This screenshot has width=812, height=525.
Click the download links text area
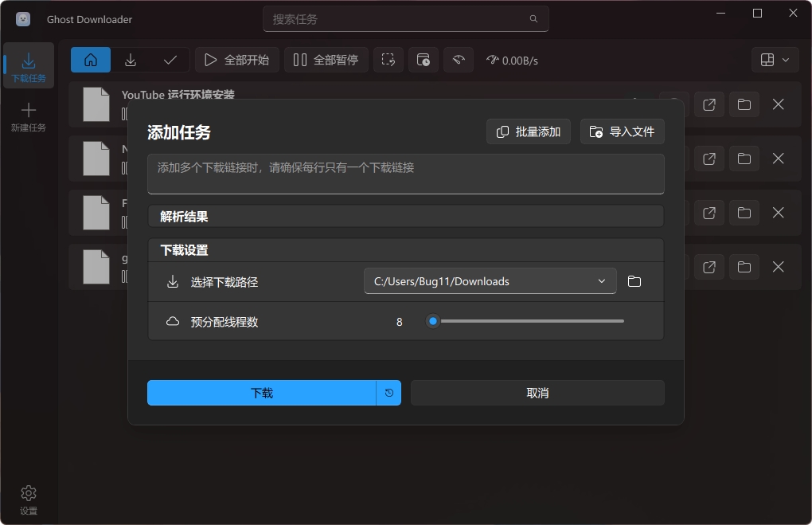click(405, 174)
